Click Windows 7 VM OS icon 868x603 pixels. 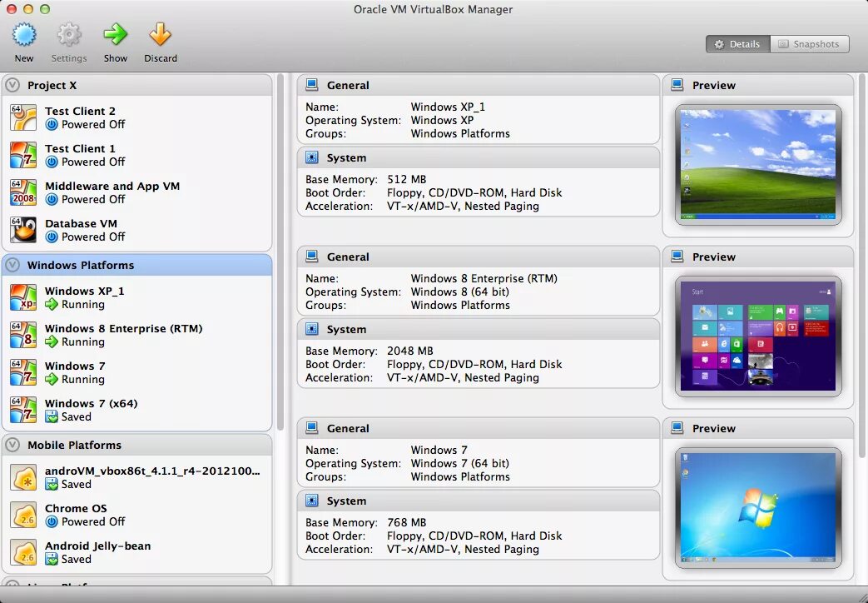23,372
